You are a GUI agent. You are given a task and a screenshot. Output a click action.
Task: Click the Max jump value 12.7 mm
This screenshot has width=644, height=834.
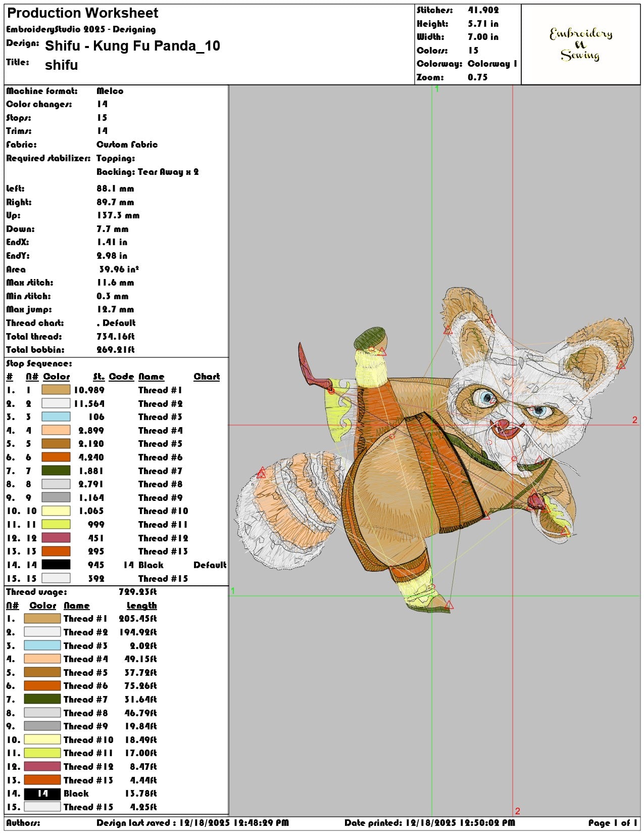(x=115, y=309)
